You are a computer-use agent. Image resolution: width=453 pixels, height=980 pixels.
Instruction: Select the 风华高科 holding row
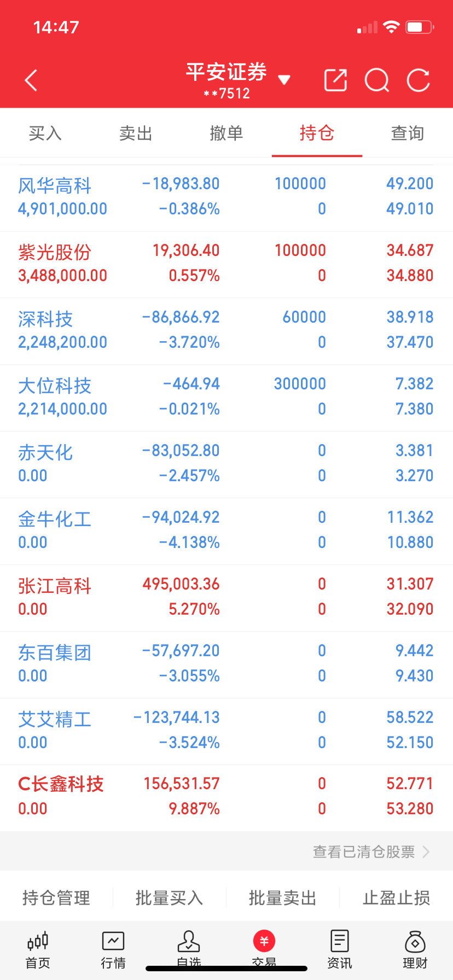coord(226,197)
